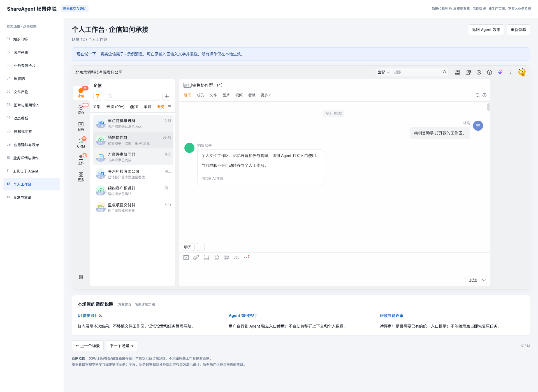The height and width of the screenshot is (392, 538).
Task: Open chat settings gear in chat header
Action: tap(484, 95)
